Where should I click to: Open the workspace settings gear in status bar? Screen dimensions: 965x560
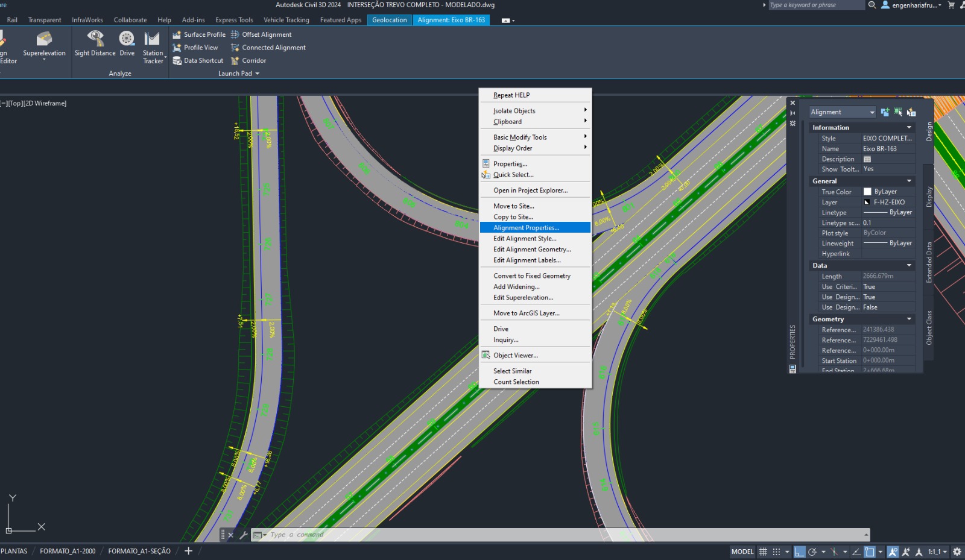[x=957, y=552]
